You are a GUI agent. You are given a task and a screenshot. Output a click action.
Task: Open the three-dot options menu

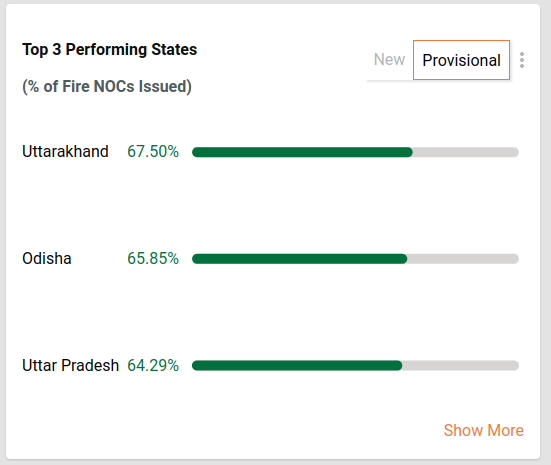(x=522, y=60)
